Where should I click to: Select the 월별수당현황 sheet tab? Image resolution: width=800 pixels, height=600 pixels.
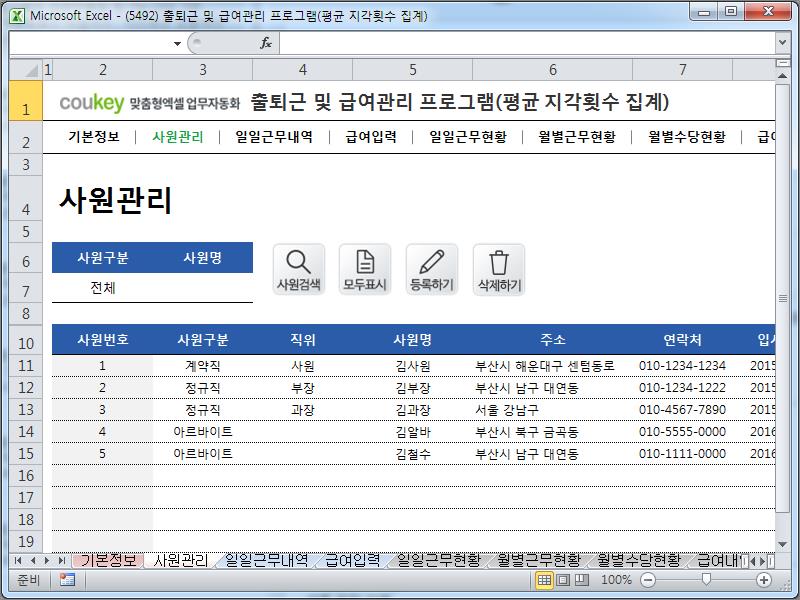point(639,560)
